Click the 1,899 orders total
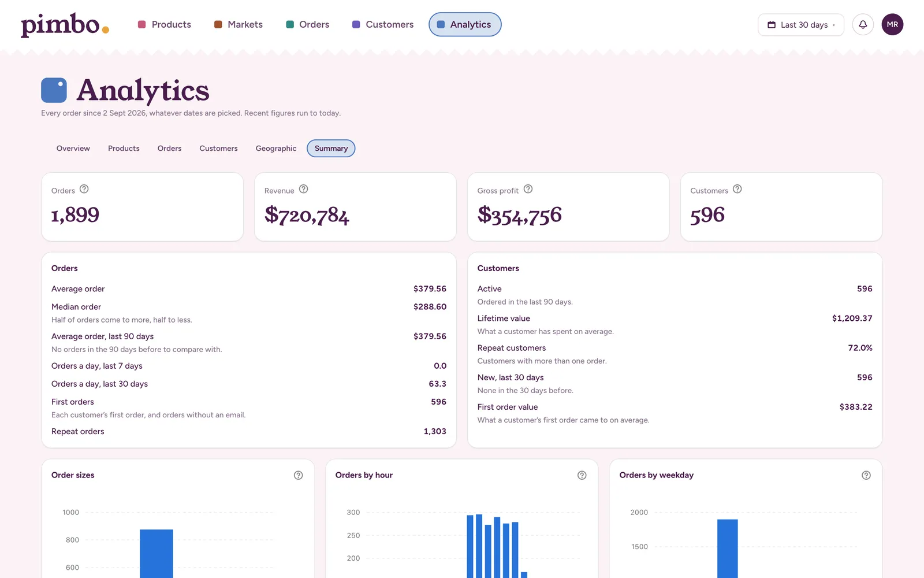This screenshot has width=924, height=578. [x=75, y=215]
